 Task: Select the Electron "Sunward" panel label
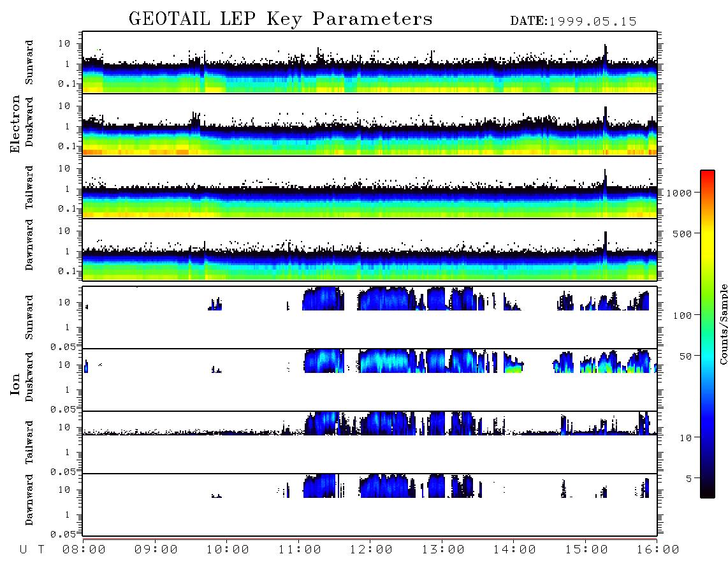[x=29, y=62]
